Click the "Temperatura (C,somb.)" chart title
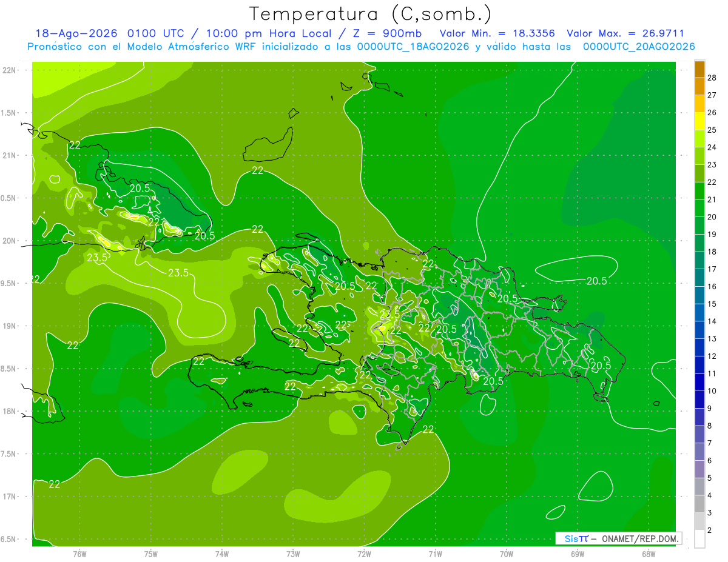The height and width of the screenshot is (562, 728). click(370, 14)
